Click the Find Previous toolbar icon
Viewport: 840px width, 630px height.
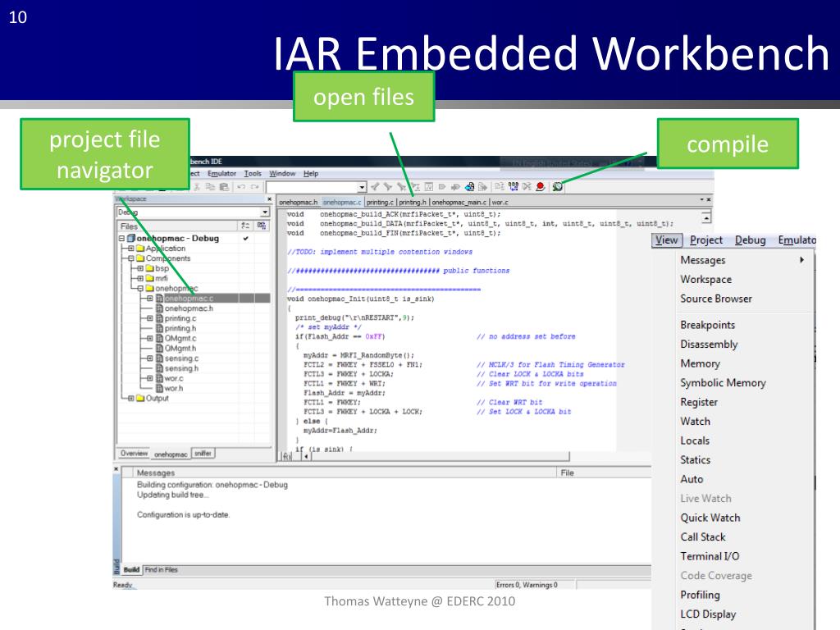pos(375,186)
